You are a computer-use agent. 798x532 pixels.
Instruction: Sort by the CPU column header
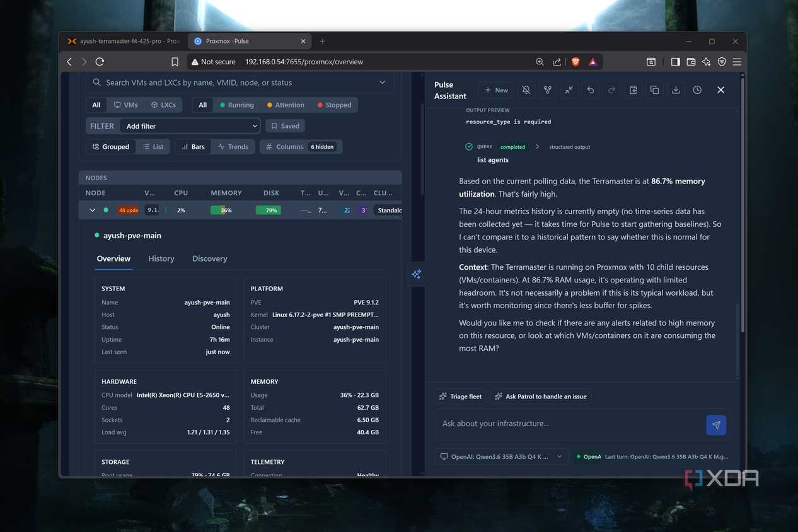tap(181, 193)
